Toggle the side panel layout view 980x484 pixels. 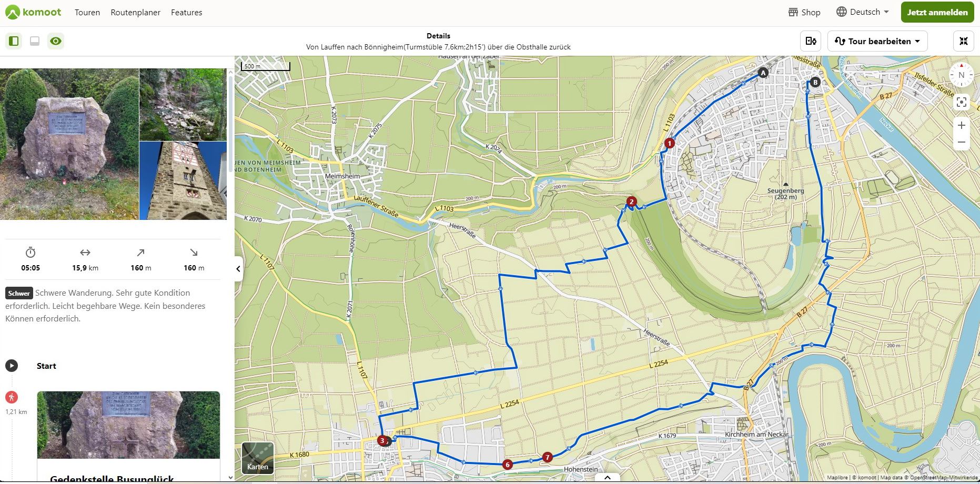tap(14, 41)
